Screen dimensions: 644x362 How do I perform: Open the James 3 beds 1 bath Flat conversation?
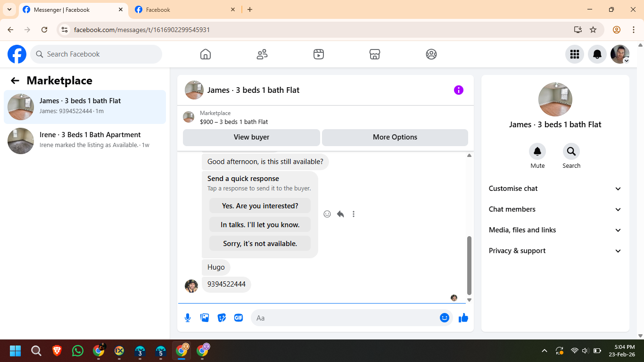[x=85, y=107]
